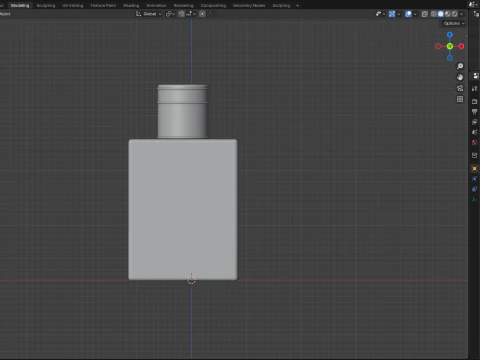
Task: Open the Render properties tab
Action: point(475,101)
